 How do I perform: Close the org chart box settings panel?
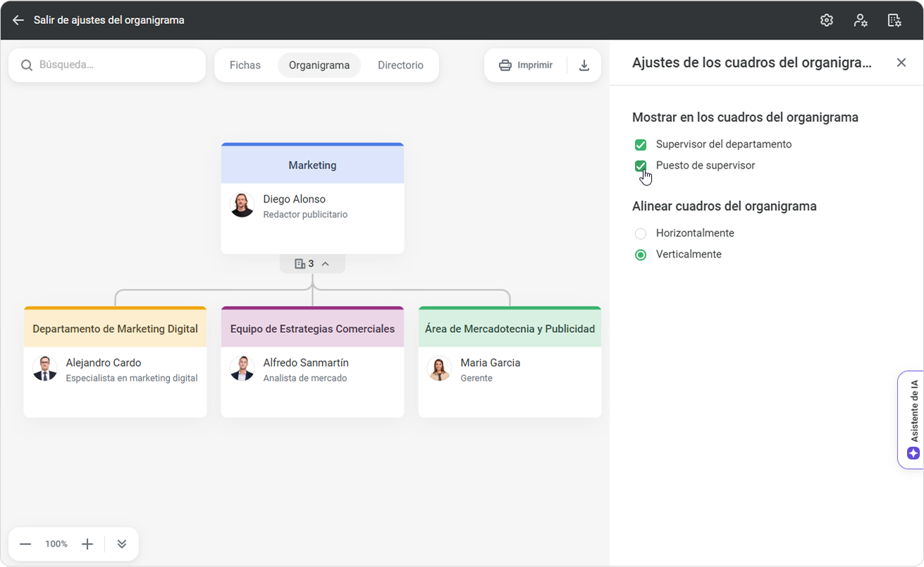[901, 63]
